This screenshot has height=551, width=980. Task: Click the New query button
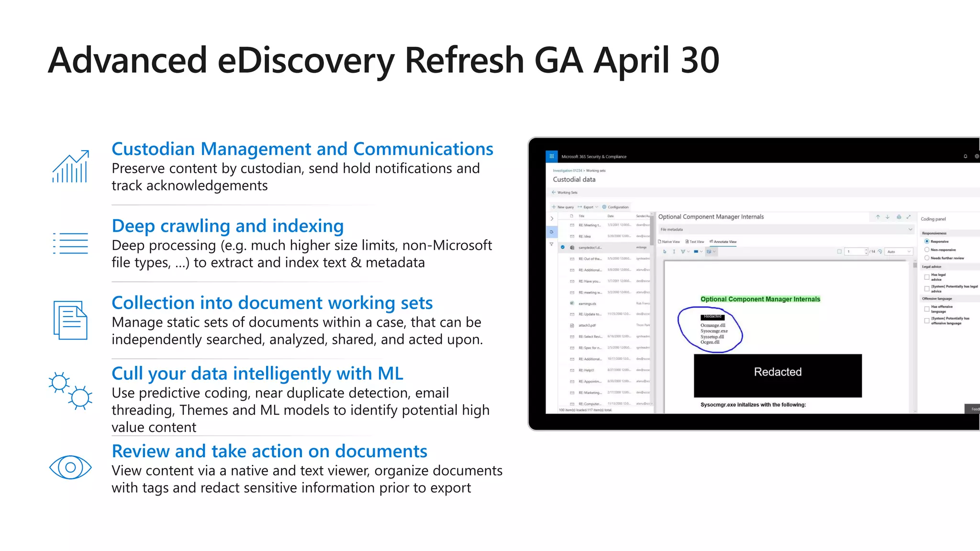(563, 207)
